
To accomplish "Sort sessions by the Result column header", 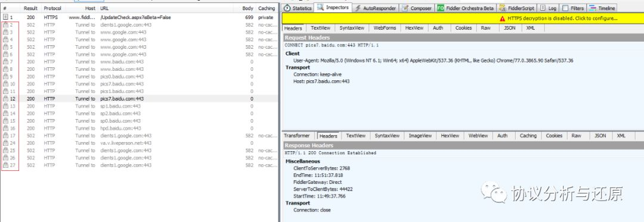I will coord(30,8).
